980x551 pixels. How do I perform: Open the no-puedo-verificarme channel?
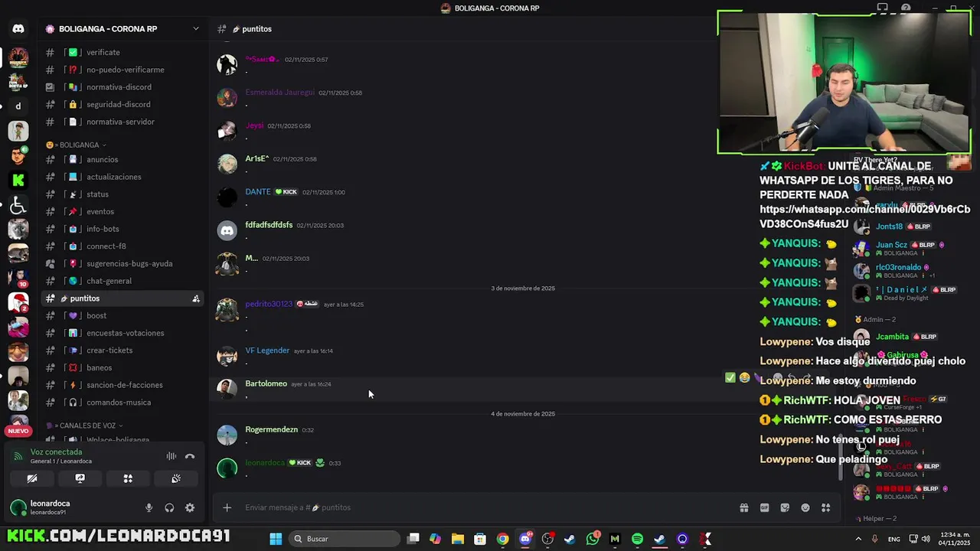coord(122,70)
